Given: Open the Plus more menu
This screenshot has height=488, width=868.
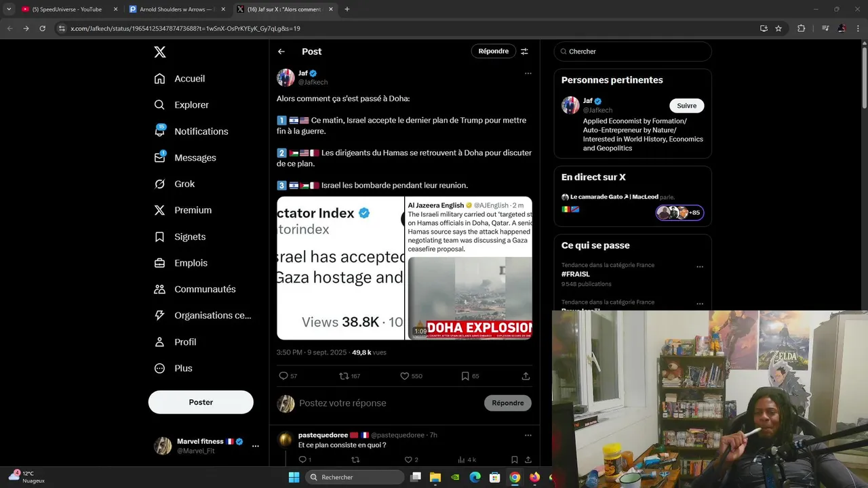Looking at the screenshot, I should 174,369.
